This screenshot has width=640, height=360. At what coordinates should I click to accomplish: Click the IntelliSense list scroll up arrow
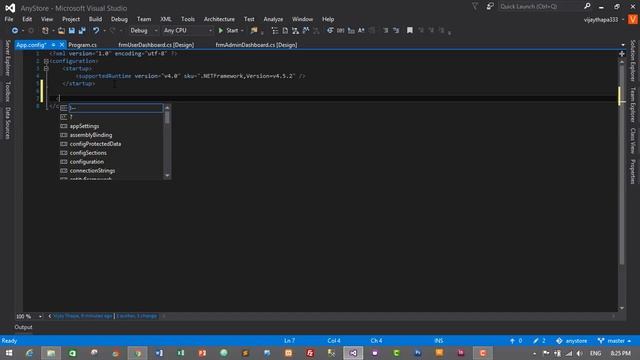pyautogui.click(x=167, y=108)
